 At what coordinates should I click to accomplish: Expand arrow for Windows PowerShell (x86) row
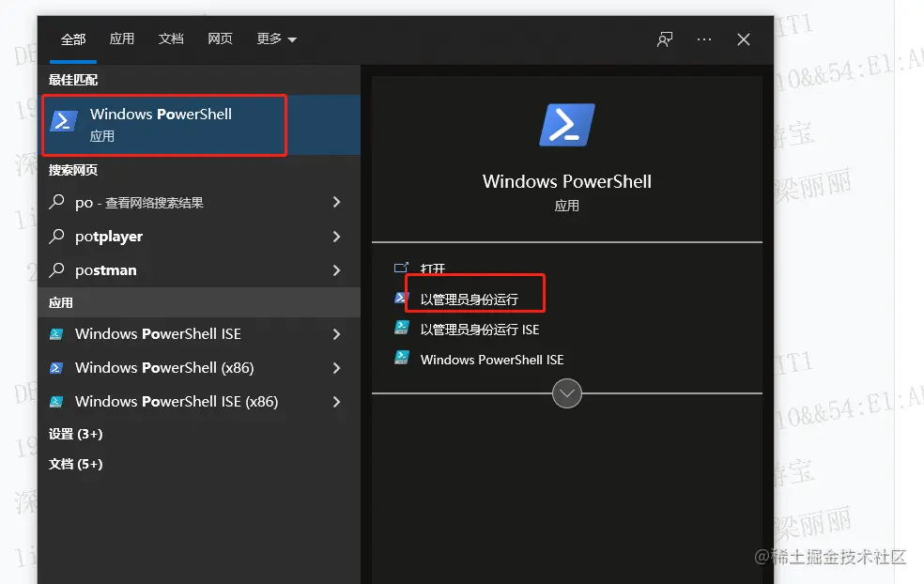336,368
